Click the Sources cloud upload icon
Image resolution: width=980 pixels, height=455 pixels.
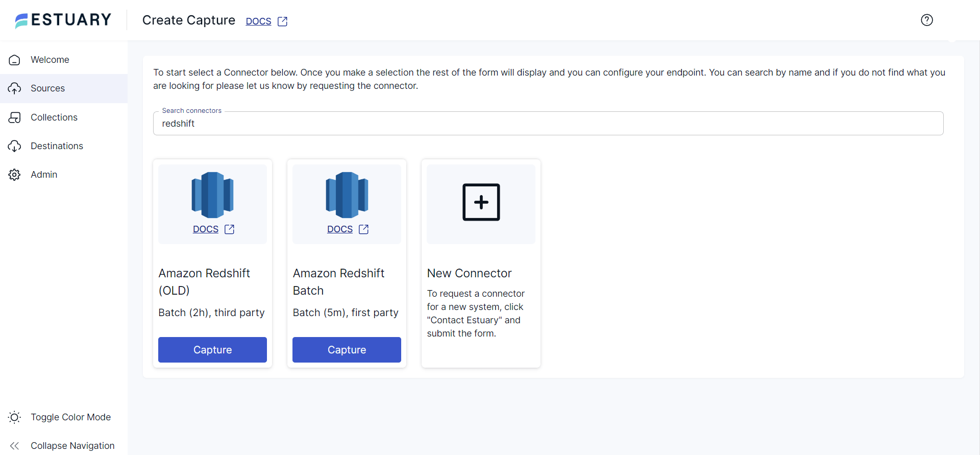pos(14,88)
